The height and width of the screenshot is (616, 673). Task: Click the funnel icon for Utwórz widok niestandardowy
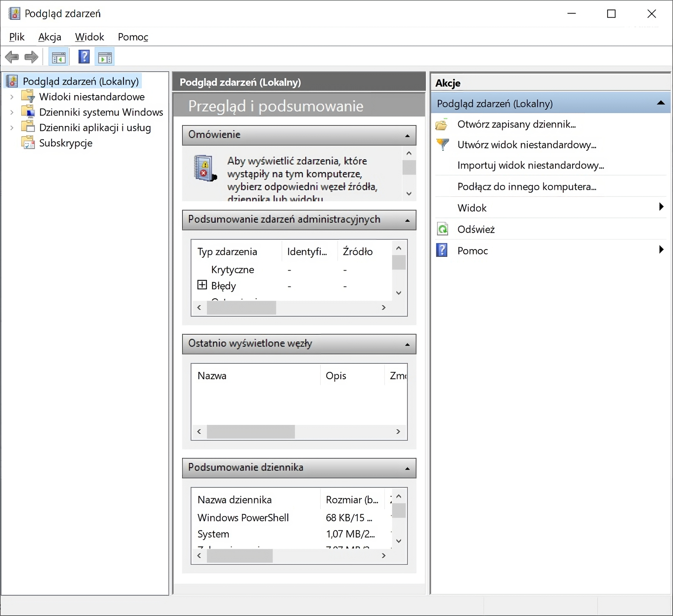click(442, 145)
